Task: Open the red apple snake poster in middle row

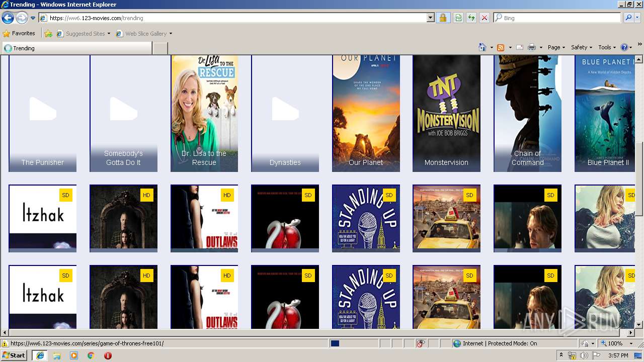Action: pos(285,218)
